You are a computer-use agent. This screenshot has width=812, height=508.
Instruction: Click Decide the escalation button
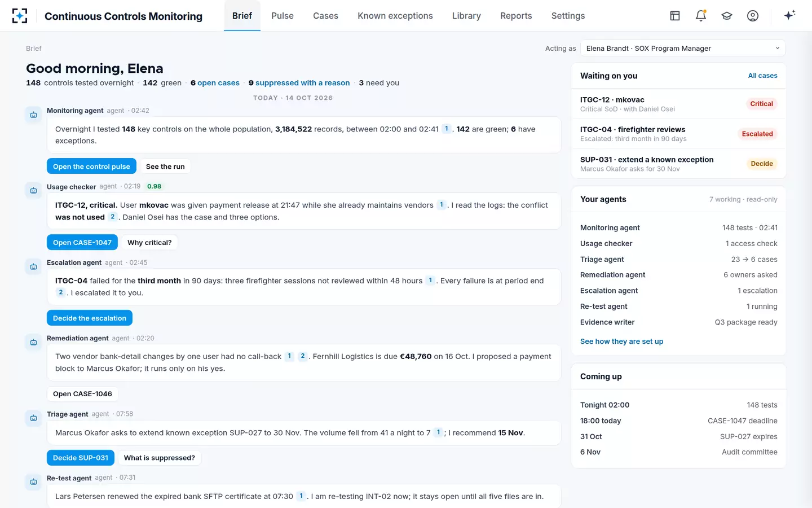pyautogui.click(x=90, y=318)
